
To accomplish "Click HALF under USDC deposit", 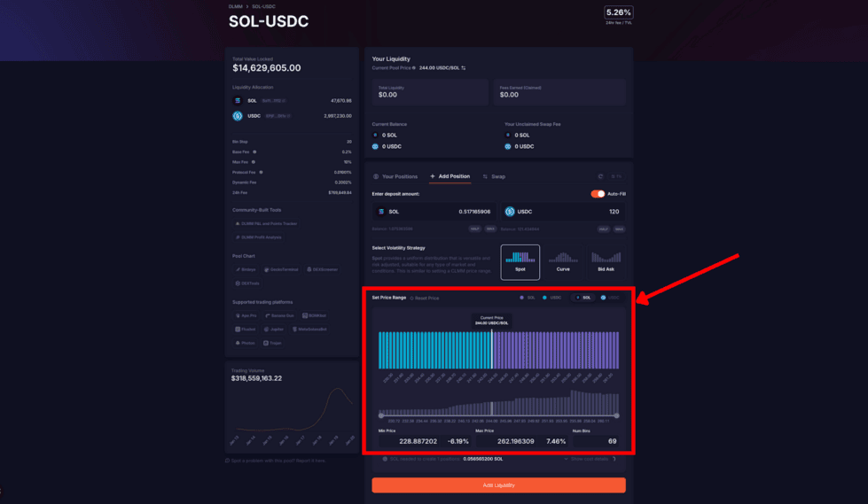I will [604, 229].
